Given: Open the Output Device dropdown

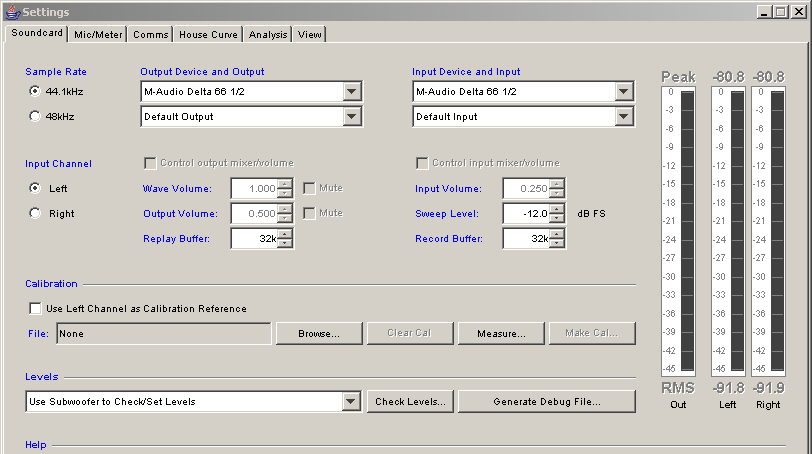Looking at the screenshot, I should click(x=351, y=92).
